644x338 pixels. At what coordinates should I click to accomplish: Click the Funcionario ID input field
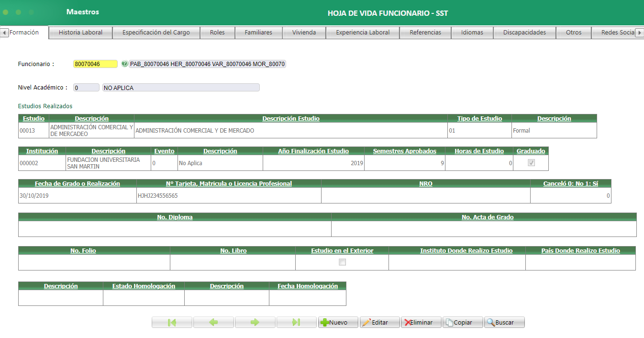click(x=95, y=64)
